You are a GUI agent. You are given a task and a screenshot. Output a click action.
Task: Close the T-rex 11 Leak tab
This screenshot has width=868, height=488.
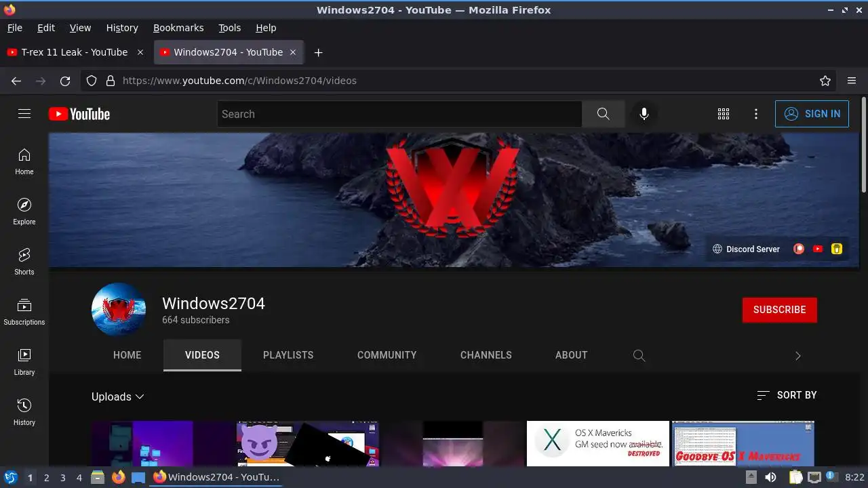pyautogui.click(x=140, y=52)
